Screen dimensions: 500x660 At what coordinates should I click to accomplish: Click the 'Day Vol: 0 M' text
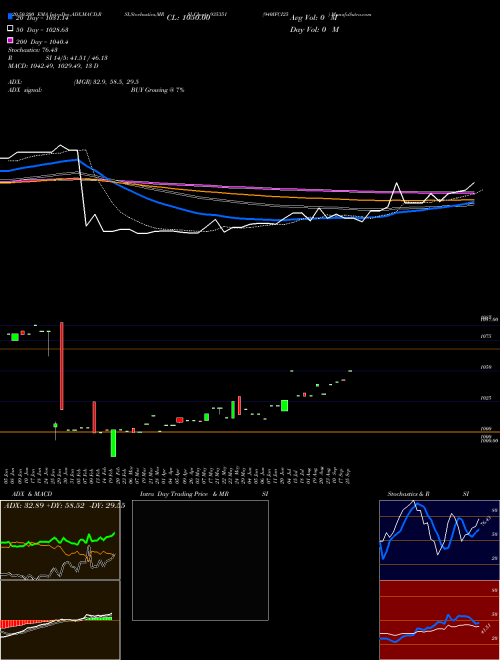click(x=314, y=29)
